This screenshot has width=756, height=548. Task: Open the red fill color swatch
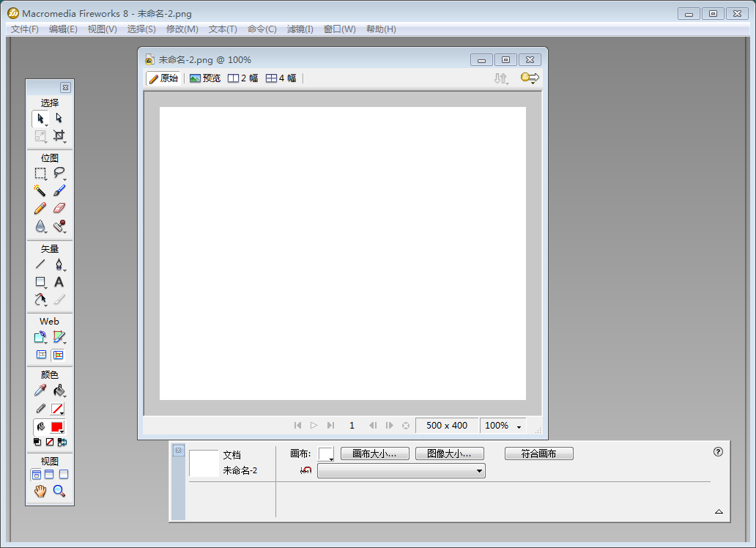(x=57, y=426)
